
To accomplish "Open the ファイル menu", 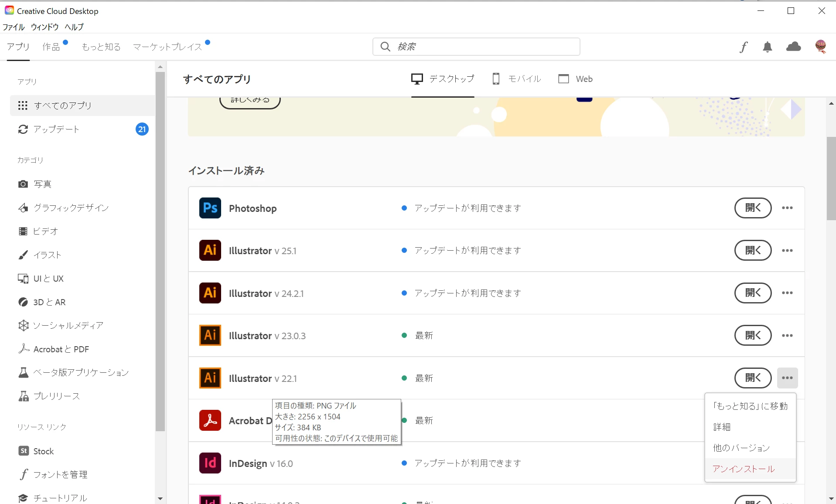I will (x=14, y=27).
